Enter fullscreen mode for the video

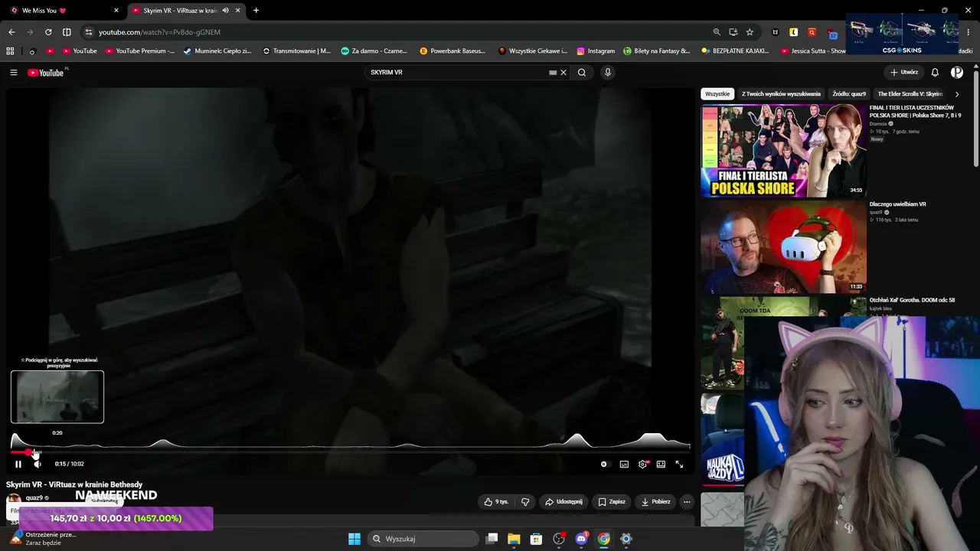(679, 464)
